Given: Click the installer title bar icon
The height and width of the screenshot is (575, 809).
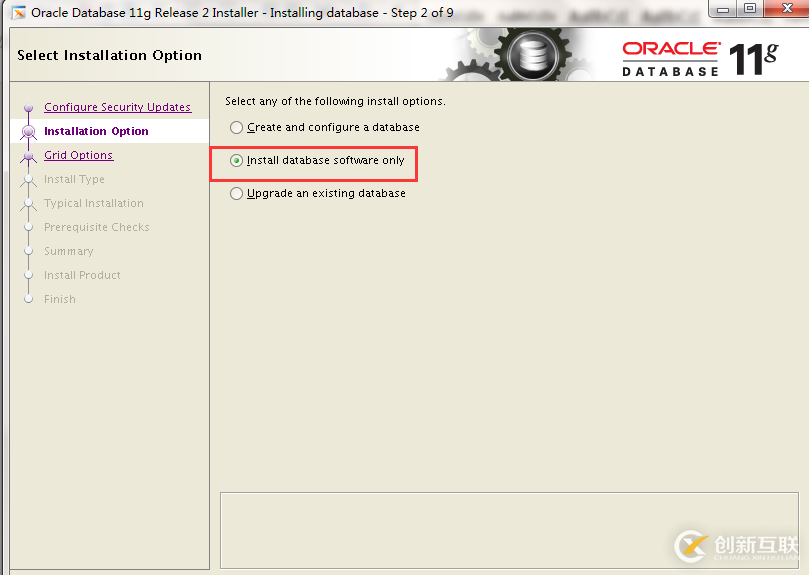Looking at the screenshot, I should point(19,12).
